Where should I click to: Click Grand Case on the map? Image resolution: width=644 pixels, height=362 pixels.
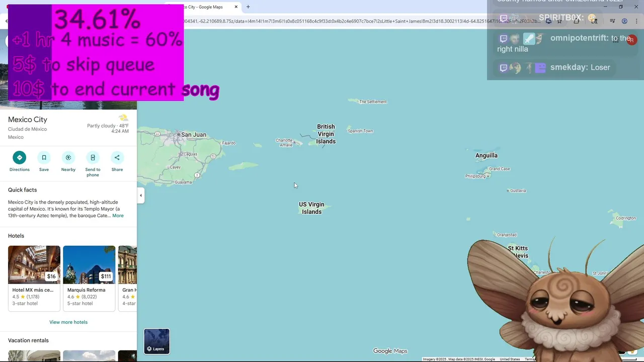(500, 169)
